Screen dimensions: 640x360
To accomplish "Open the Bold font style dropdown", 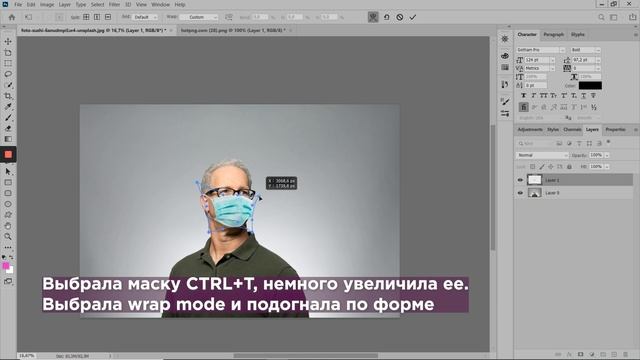I will click(585, 50).
